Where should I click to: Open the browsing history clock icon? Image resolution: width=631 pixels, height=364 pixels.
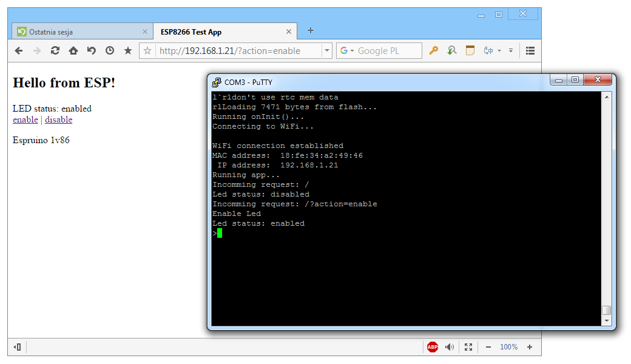tap(110, 51)
